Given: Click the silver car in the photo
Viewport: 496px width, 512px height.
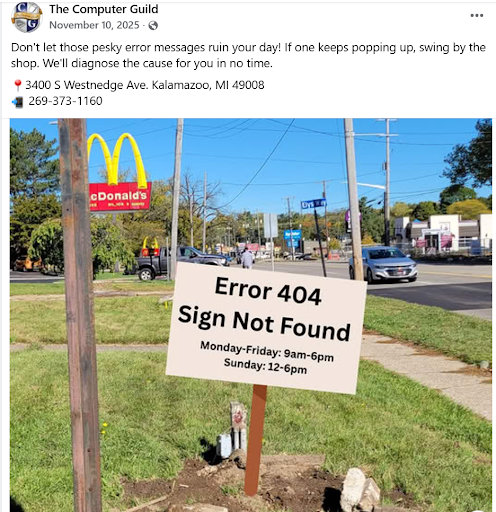Looking at the screenshot, I should (x=384, y=264).
